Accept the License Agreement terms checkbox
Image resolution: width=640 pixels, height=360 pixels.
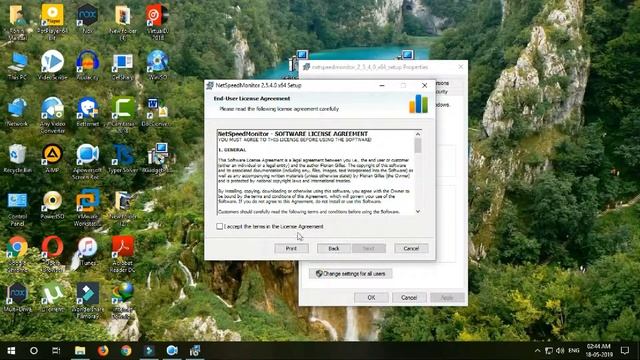click(220, 226)
